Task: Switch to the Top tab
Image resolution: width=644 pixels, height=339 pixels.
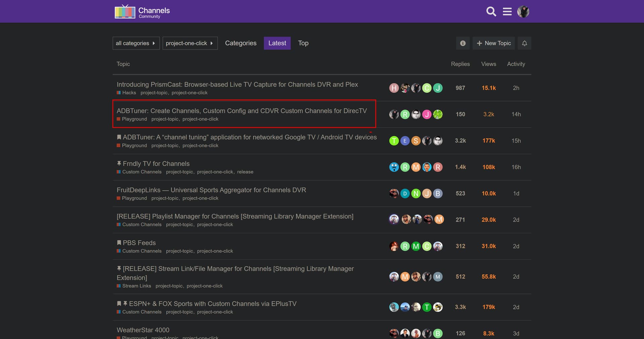Action: pos(303,43)
